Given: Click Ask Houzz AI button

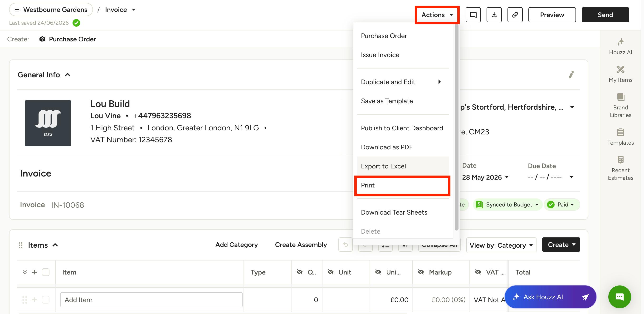Looking at the screenshot, I should click(551, 297).
